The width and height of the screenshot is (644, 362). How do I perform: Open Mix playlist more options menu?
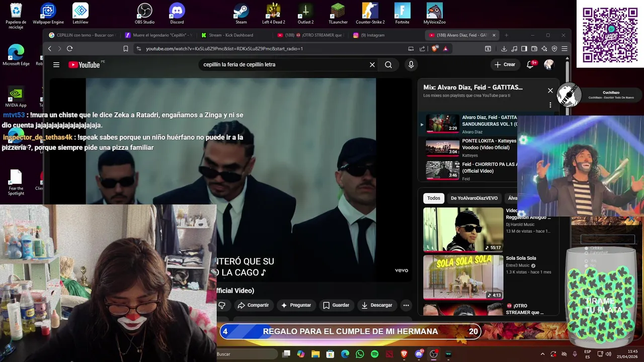550,105
